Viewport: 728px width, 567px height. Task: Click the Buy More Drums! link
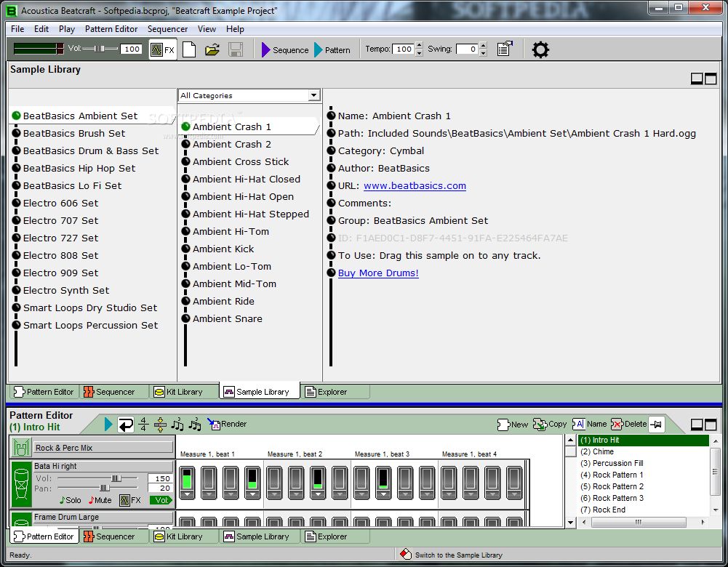tap(378, 273)
